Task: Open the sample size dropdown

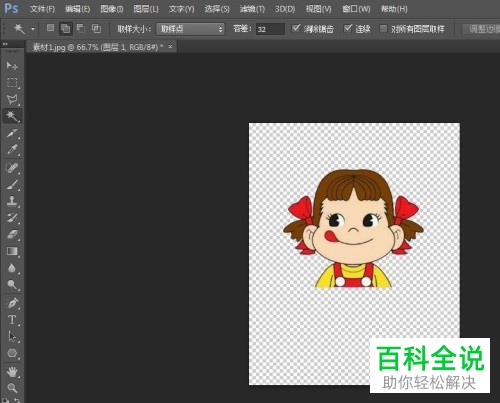Action: click(x=190, y=29)
